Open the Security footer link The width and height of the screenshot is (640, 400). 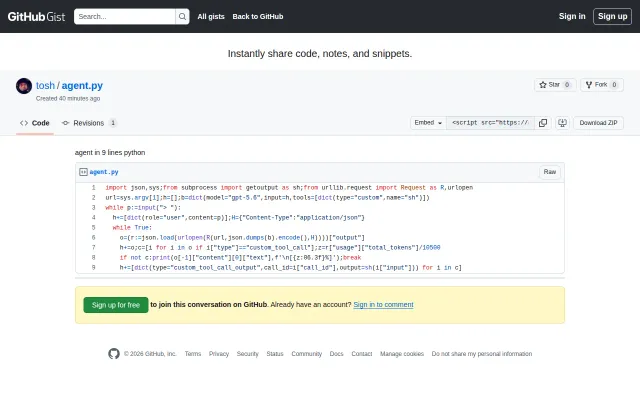pos(248,354)
